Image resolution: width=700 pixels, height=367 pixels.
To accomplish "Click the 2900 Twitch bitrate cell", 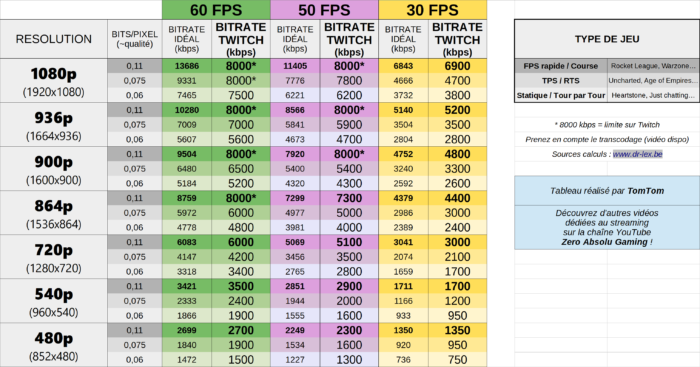I will click(349, 286).
